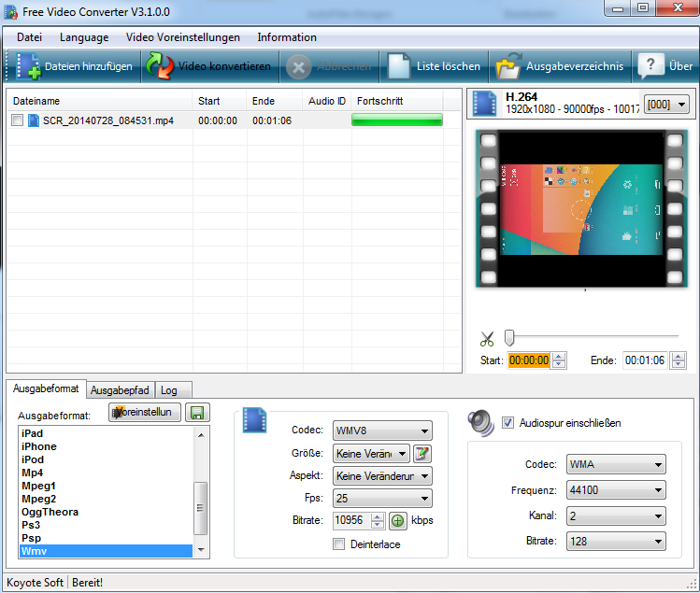Viewport: 700px width, 593px height.
Task: Clear the list with Liste löschen
Action: [434, 66]
